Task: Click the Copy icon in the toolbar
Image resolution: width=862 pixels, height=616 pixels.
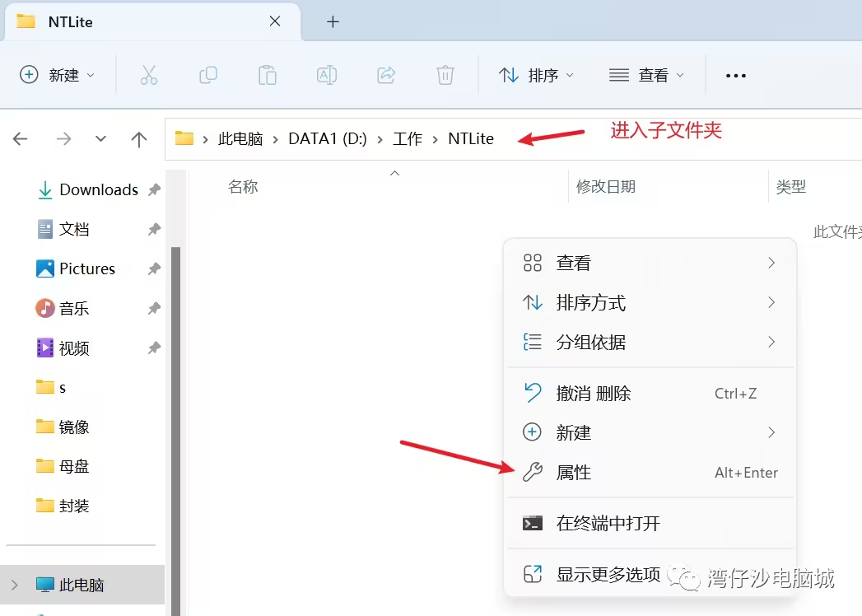Action: (x=208, y=75)
